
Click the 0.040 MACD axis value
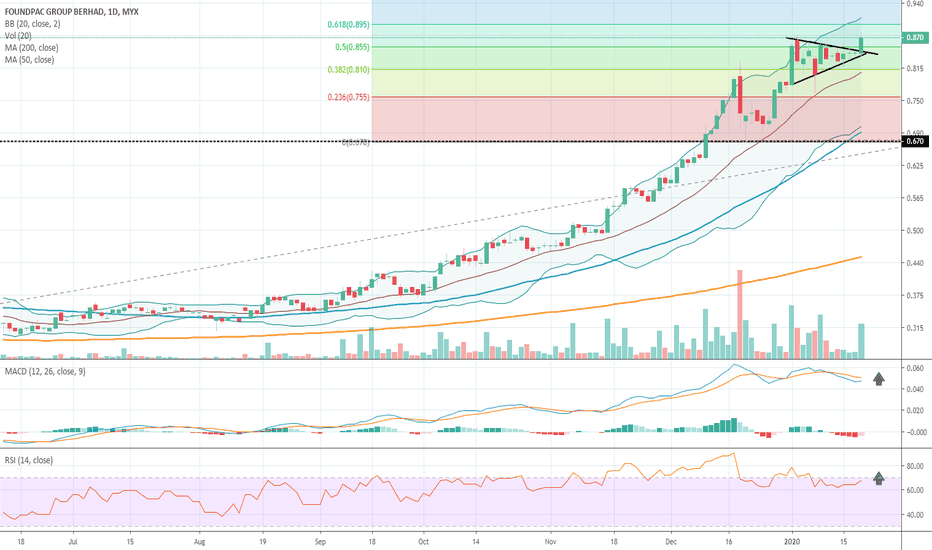pos(917,389)
